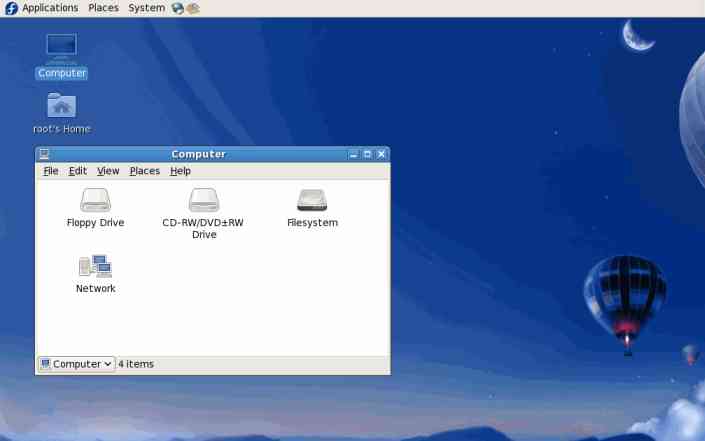This screenshot has height=441, width=705.
Task: Open the Places menu in top panel
Action: 103,8
